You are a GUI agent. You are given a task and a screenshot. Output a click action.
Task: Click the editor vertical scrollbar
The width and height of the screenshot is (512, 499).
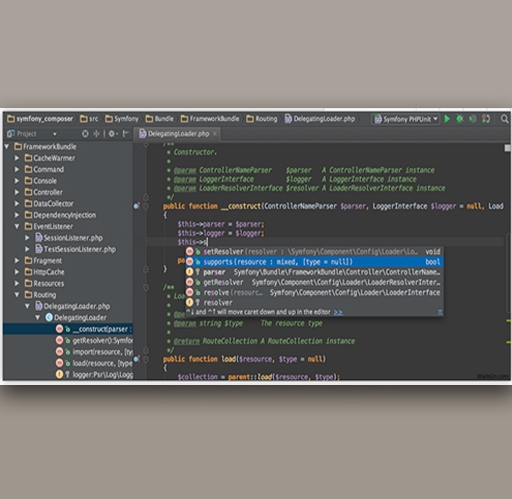508,273
